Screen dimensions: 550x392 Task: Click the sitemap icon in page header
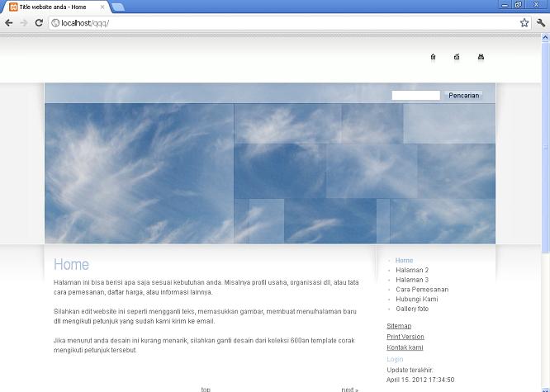point(481,57)
